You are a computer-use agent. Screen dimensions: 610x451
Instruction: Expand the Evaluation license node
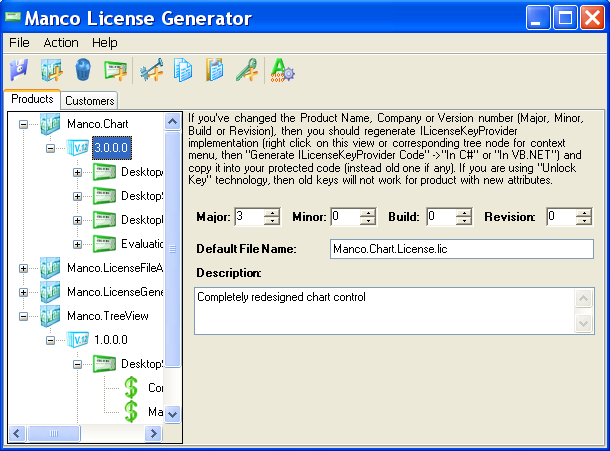77,244
